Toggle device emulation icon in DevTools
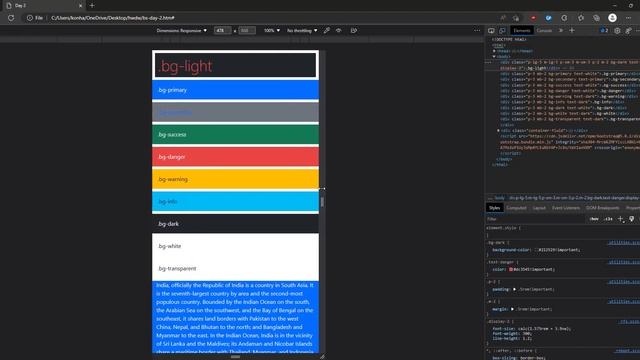Screen dimensions: 640x360 (502, 31)
